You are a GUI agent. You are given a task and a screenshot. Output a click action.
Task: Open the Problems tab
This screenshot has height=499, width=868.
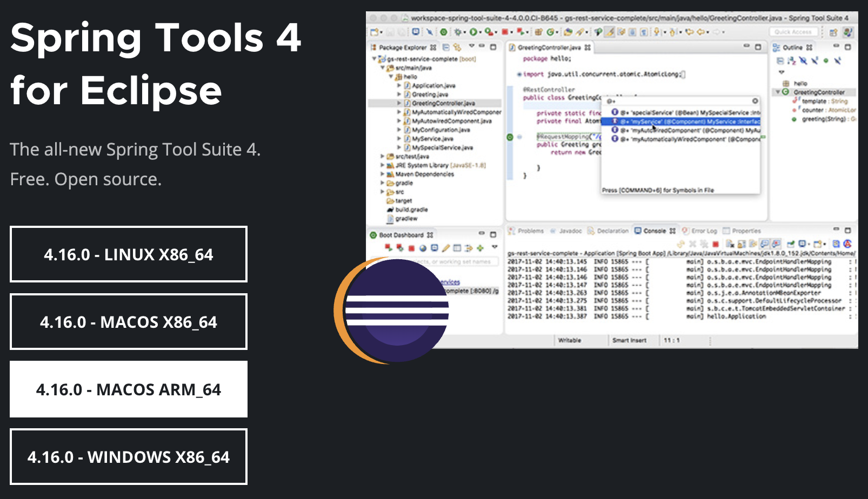[526, 231]
